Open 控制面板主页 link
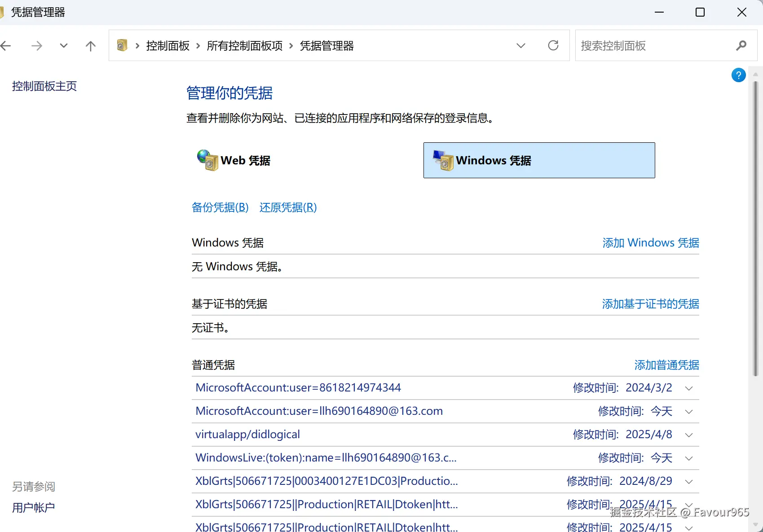Image resolution: width=763 pixels, height=532 pixels. coord(44,86)
